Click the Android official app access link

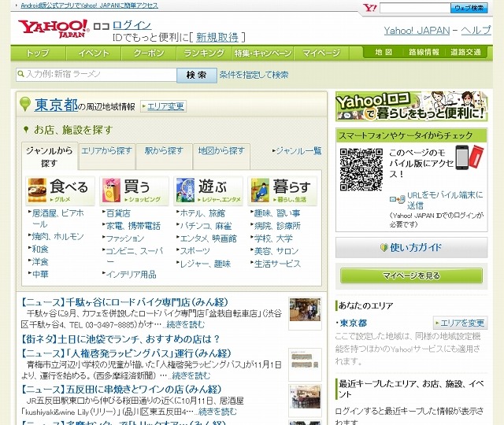(89, 6)
